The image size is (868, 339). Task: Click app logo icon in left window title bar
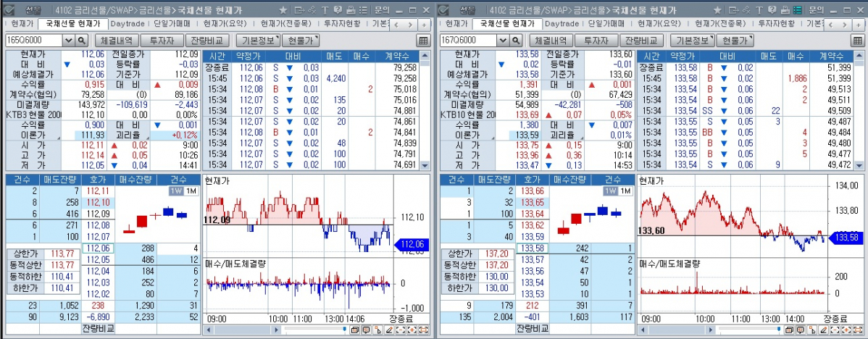(9, 10)
